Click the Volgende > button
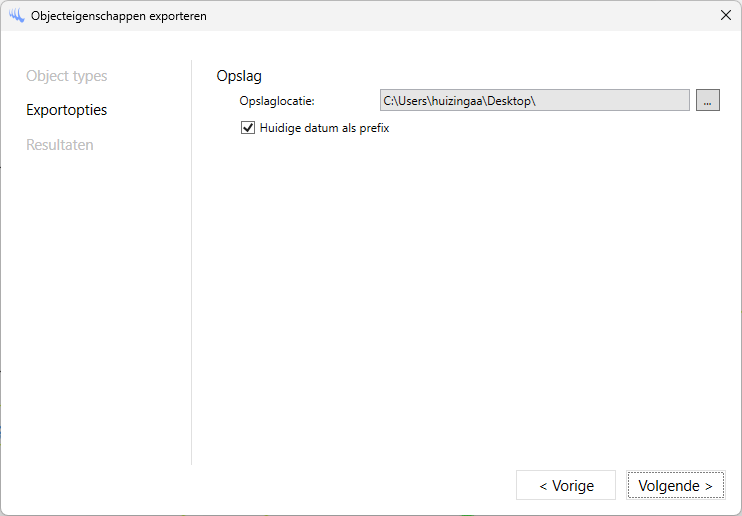Screen dimensions: 742x516 [x=675, y=485]
